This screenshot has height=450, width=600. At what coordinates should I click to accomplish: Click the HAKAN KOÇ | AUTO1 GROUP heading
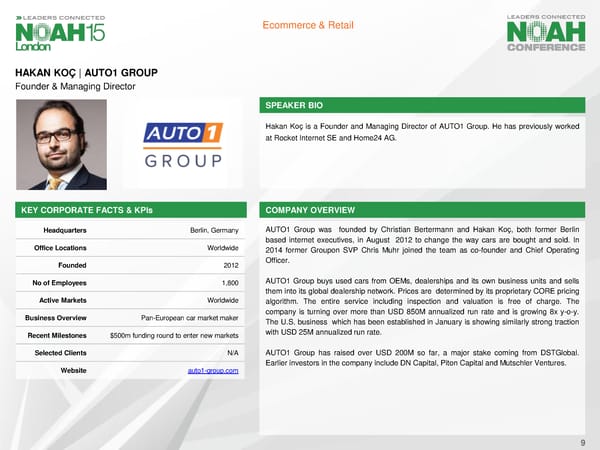pos(85,74)
